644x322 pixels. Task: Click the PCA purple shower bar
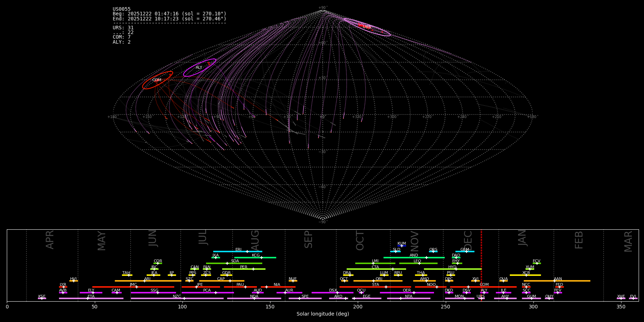coord(208,293)
